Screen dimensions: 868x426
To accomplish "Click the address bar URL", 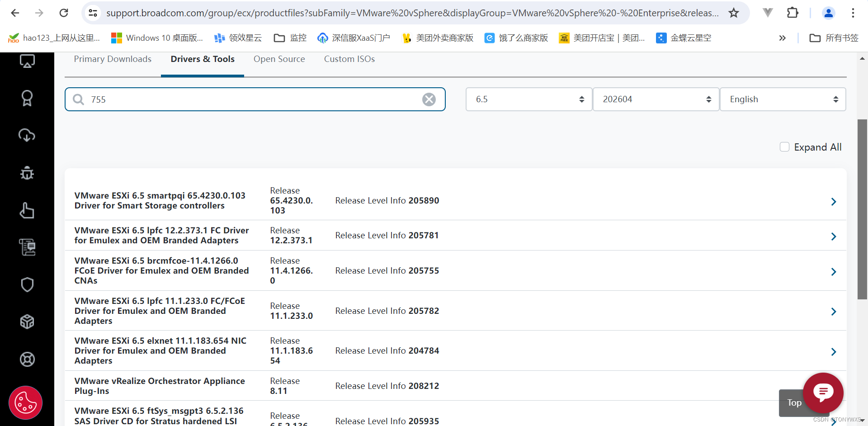I will [x=412, y=13].
